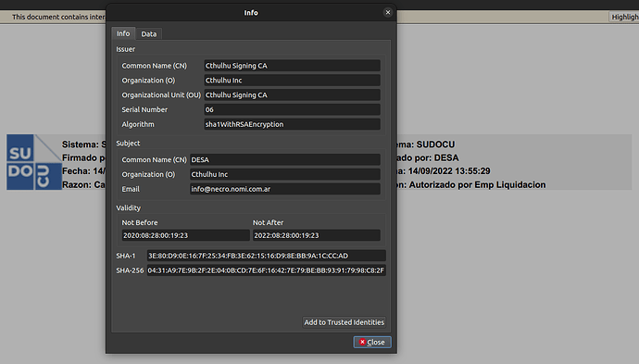The image size is (639, 364).
Task: Click the 'Not After' label
Action: pyautogui.click(x=268, y=222)
